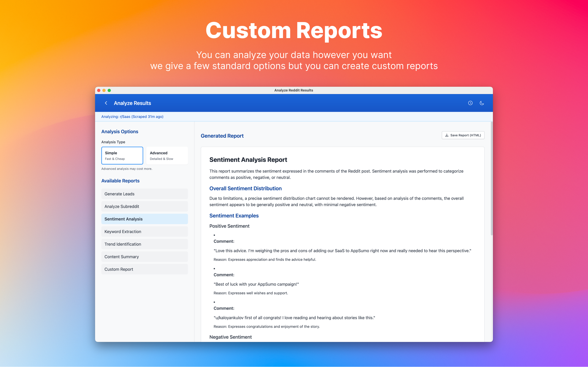Click Save Report (HTML) button
This screenshot has height=367, width=588.
[463, 135]
